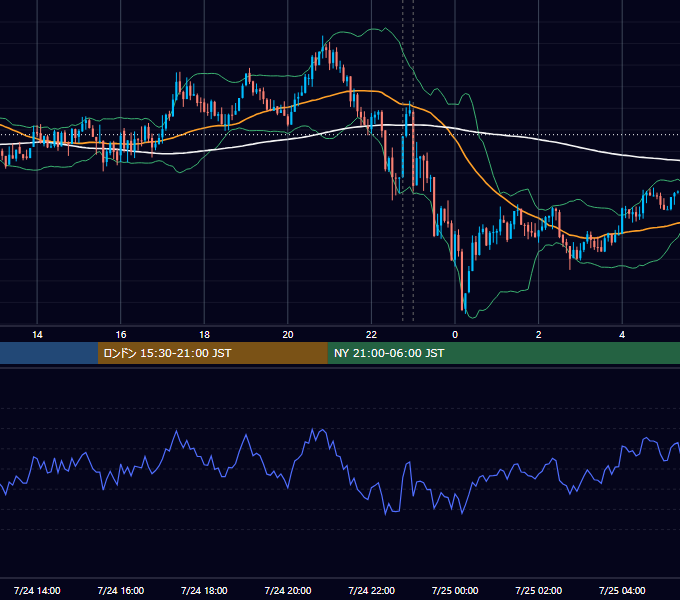Image resolution: width=680 pixels, height=600 pixels.
Task: Click the 7/25 04:00 date label
Action: point(622,590)
